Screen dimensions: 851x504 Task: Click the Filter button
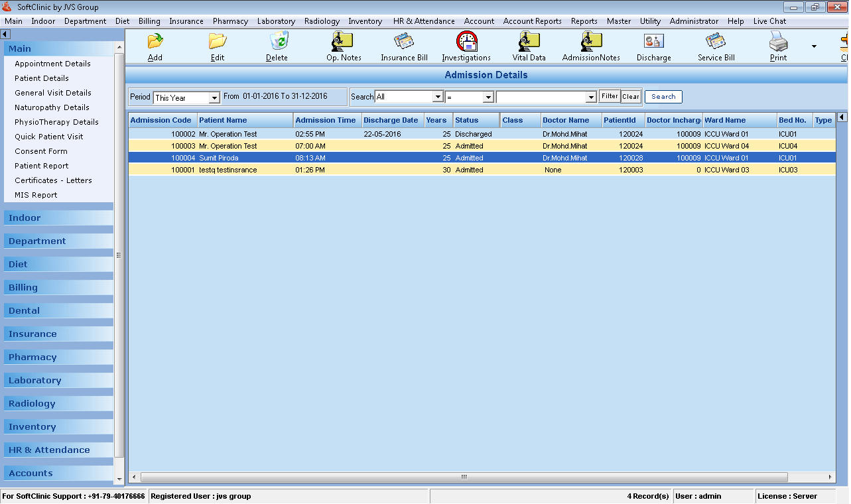610,96
